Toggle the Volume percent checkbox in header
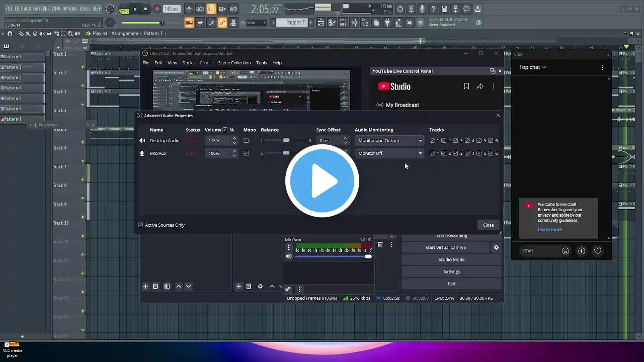 [x=225, y=130]
